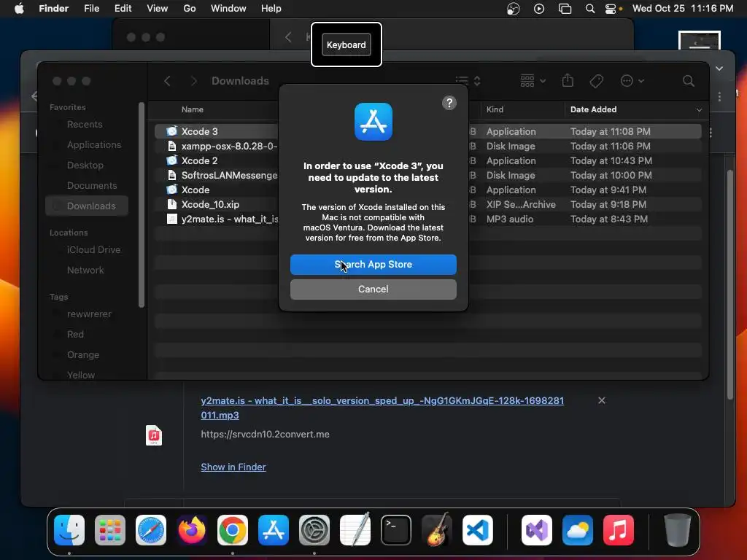Open the Apple menu

tap(19, 9)
